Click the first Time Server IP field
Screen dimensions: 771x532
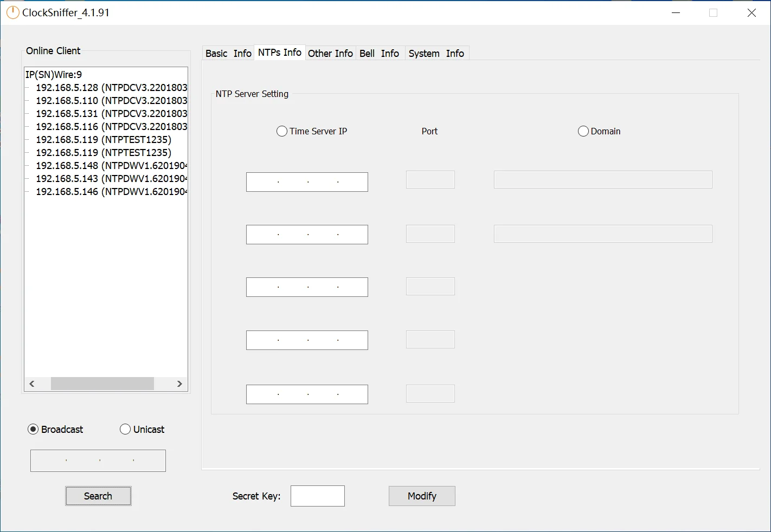click(307, 182)
